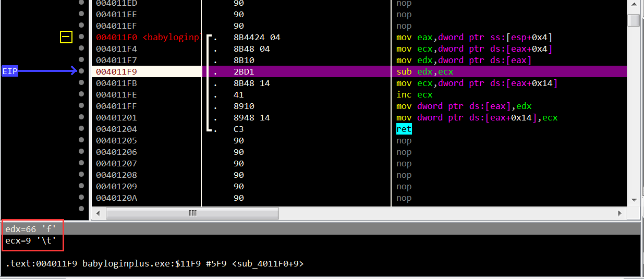Screen dimensions: 644x279
Task: Collapse the function fold box at 004011F0
Action: 66,37
